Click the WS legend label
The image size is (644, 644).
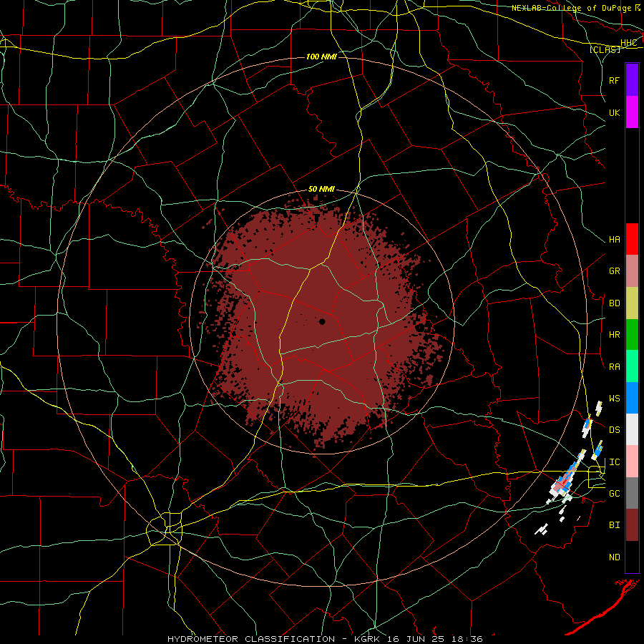tap(614, 399)
